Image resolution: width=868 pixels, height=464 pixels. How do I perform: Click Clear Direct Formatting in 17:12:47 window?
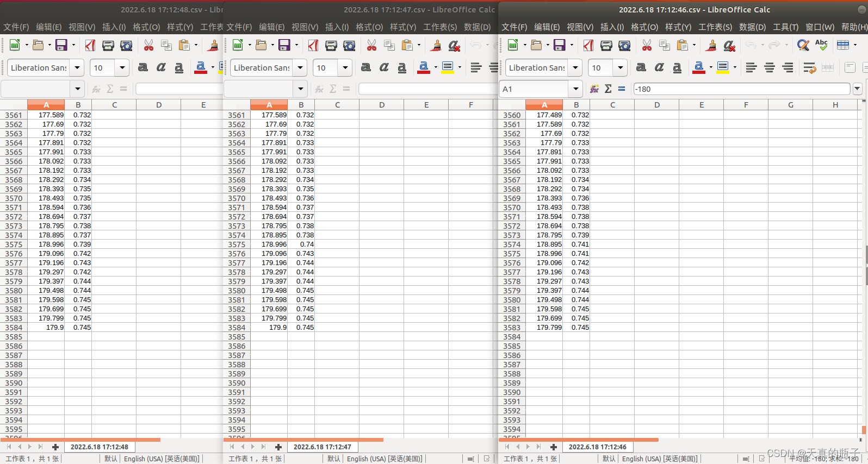[x=454, y=45]
